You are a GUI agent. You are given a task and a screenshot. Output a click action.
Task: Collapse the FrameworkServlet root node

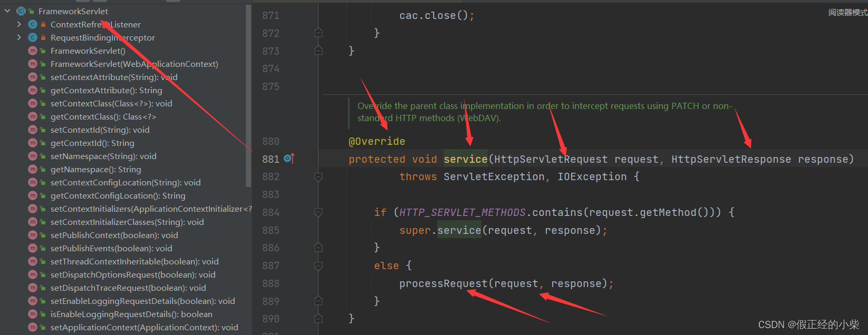[7, 11]
